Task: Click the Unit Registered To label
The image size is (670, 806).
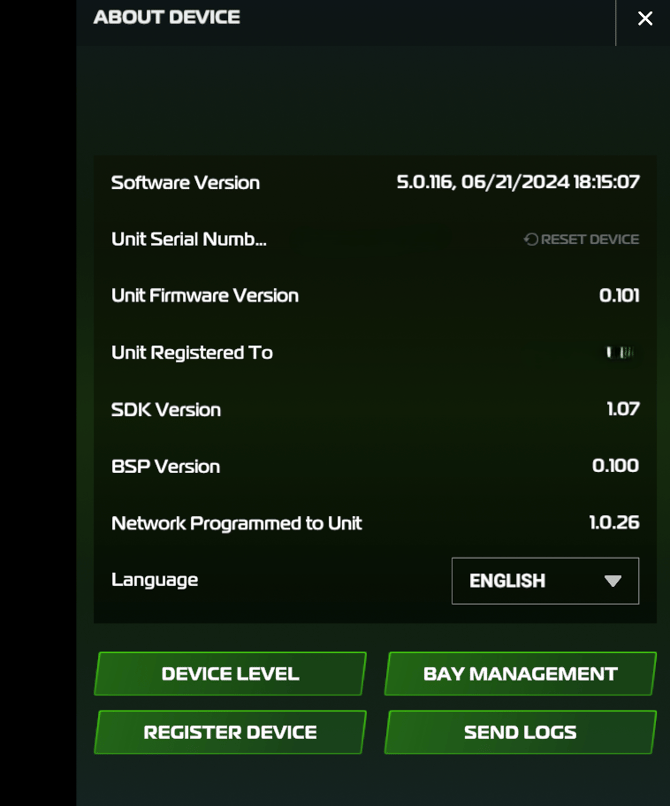Action: tap(192, 353)
